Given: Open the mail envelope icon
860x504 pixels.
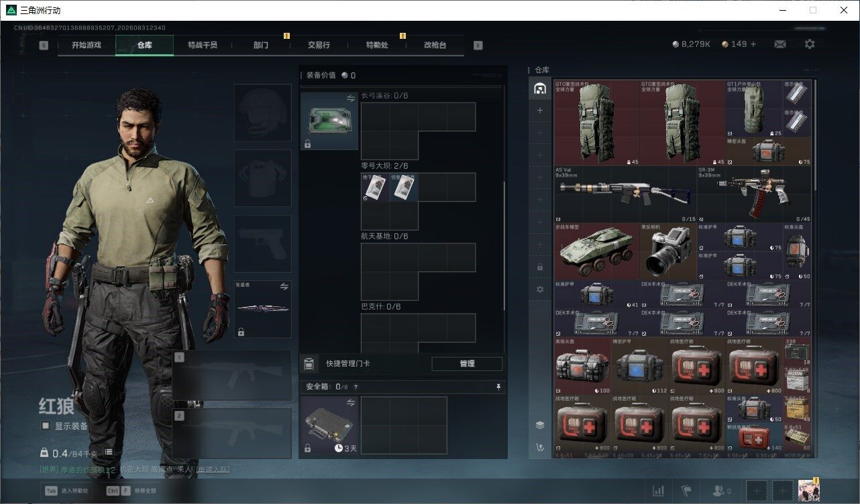Looking at the screenshot, I should tap(780, 44).
